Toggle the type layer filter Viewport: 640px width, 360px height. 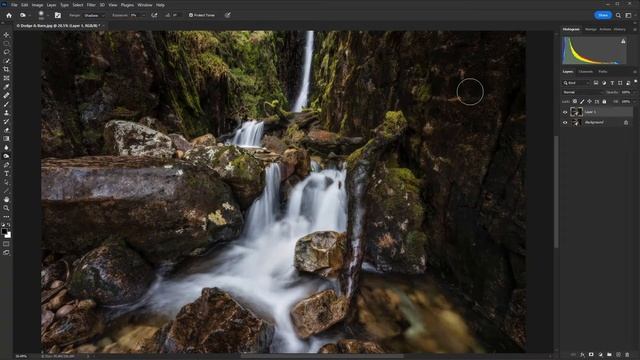pos(612,83)
